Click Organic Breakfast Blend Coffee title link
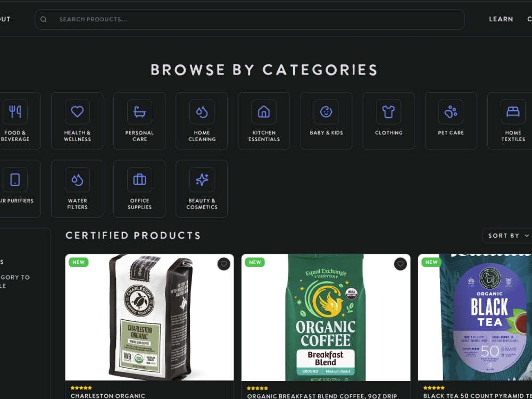The height and width of the screenshot is (399, 532). (x=322, y=396)
